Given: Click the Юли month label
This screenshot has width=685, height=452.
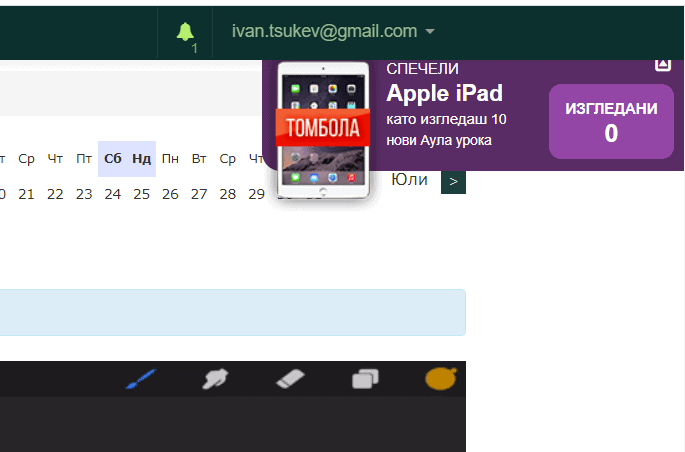Looking at the screenshot, I should (409, 179).
